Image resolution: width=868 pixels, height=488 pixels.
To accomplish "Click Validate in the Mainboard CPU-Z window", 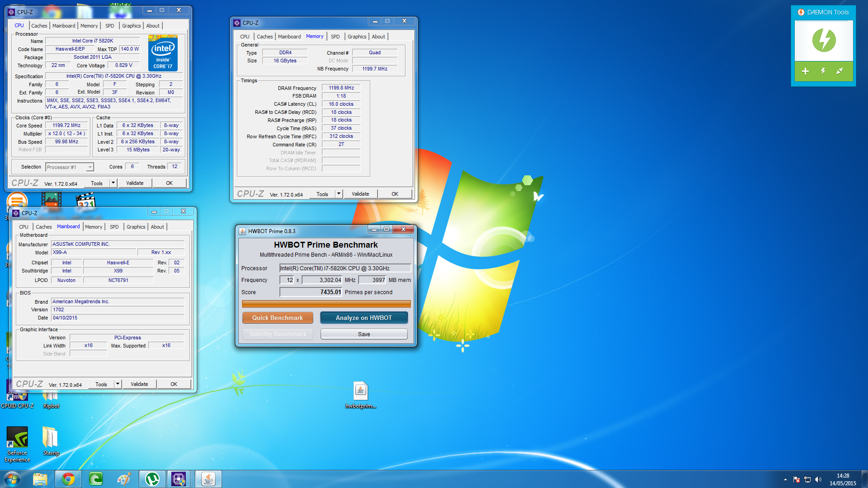I will click(x=139, y=384).
